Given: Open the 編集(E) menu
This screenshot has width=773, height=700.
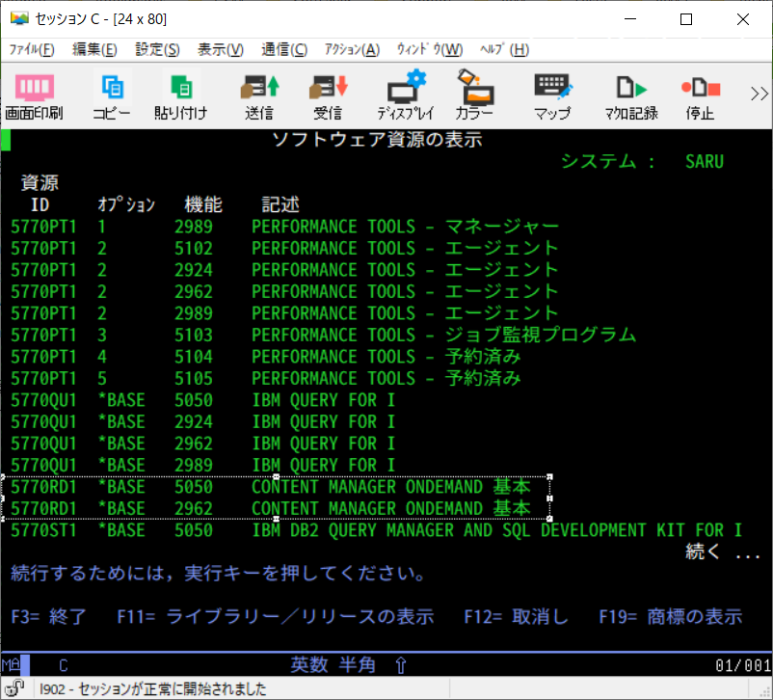Looking at the screenshot, I should click(94, 49).
